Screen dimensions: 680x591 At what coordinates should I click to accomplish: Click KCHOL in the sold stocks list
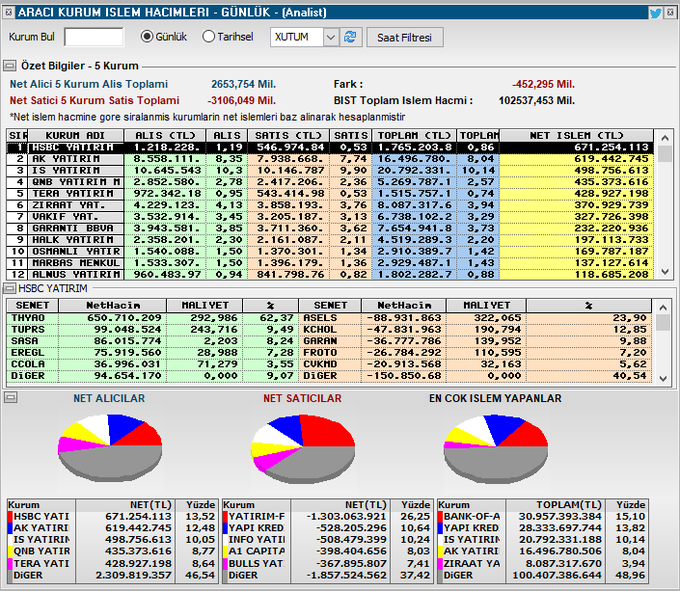(x=320, y=330)
